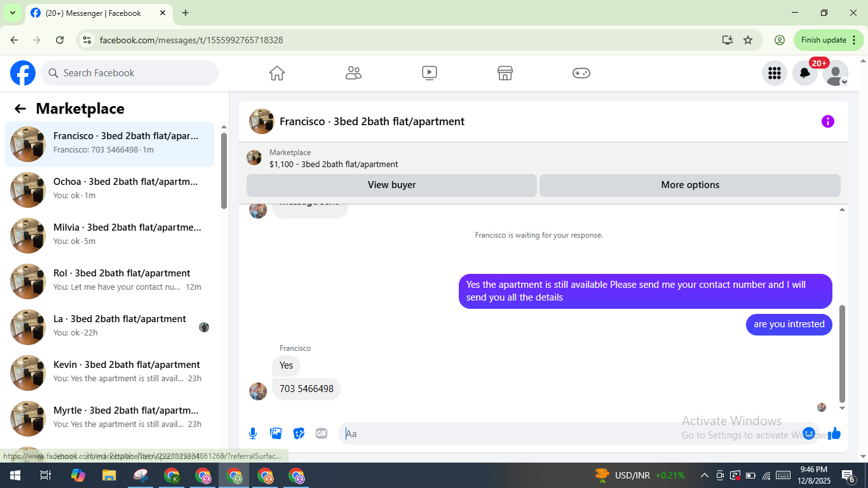This screenshot has height=488, width=868.
Task: Select the Messenger | Facebook browser tab
Action: tap(98, 13)
